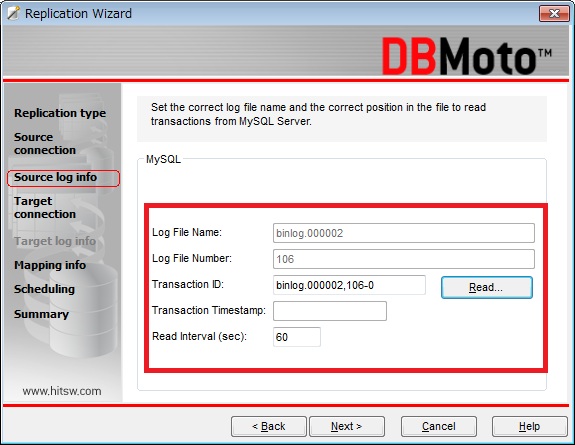Open the Summary step
The height and width of the screenshot is (445, 575).
41,314
